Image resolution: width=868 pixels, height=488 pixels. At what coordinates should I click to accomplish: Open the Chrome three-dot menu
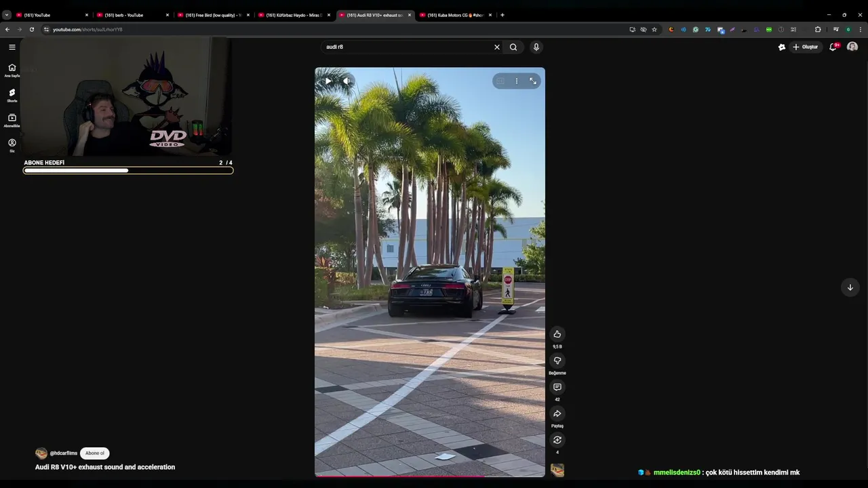(x=861, y=29)
